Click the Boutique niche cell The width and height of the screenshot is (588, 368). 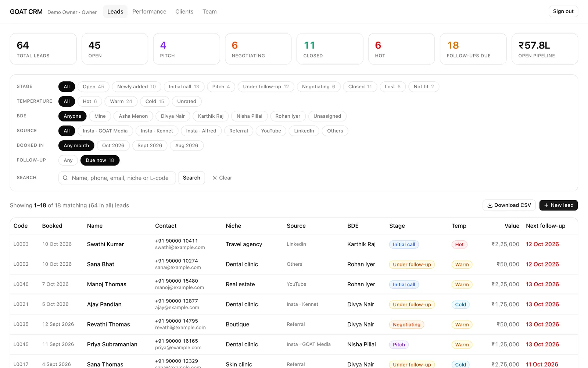[x=237, y=325]
